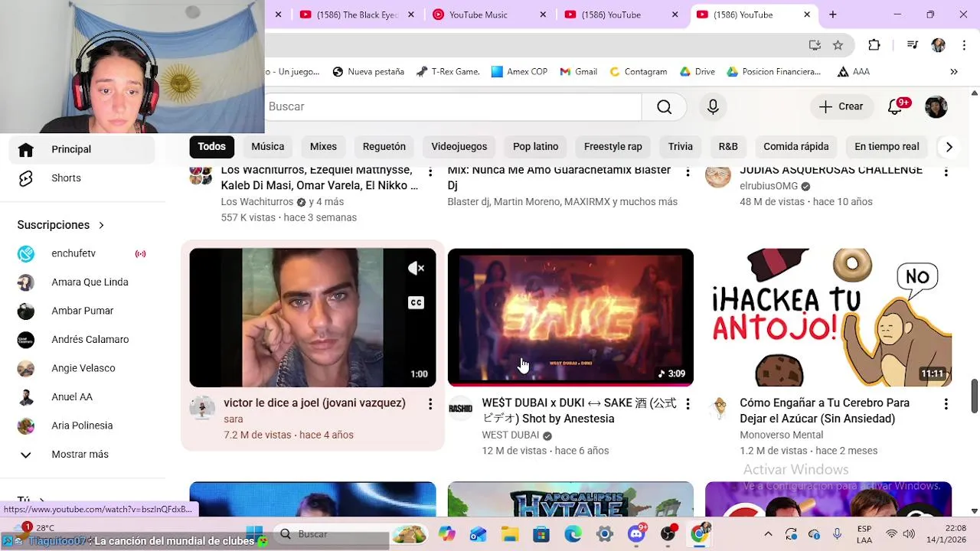Image resolution: width=980 pixels, height=551 pixels.
Task: Open Windows Start menu
Action: click(254, 534)
